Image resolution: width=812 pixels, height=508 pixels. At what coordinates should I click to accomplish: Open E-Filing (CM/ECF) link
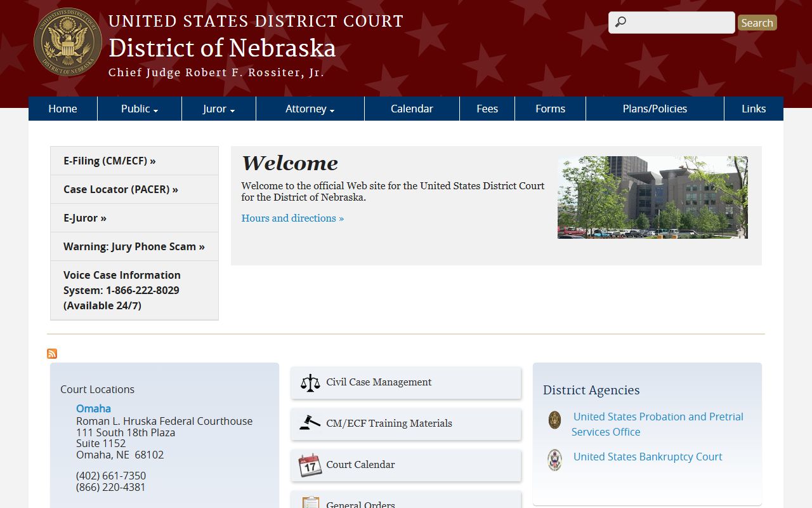tap(134, 161)
